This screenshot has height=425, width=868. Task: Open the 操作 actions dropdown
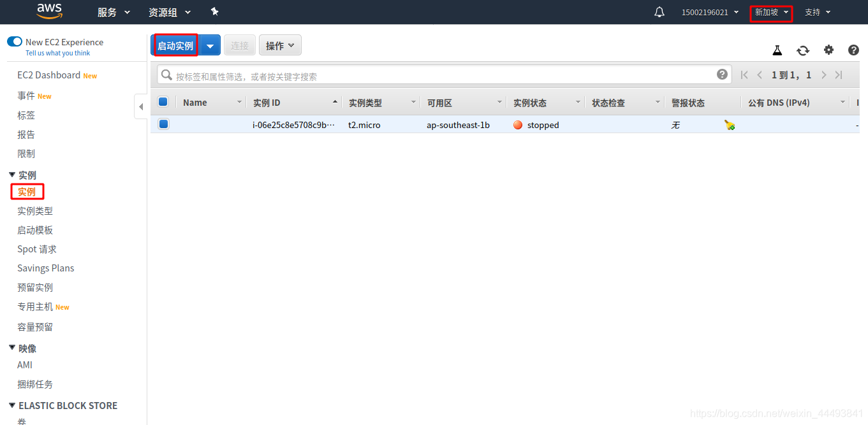[x=280, y=45]
